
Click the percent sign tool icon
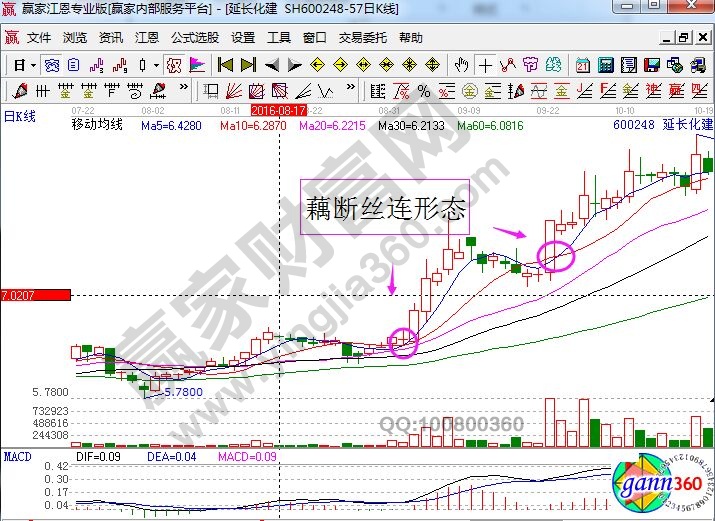(424, 92)
